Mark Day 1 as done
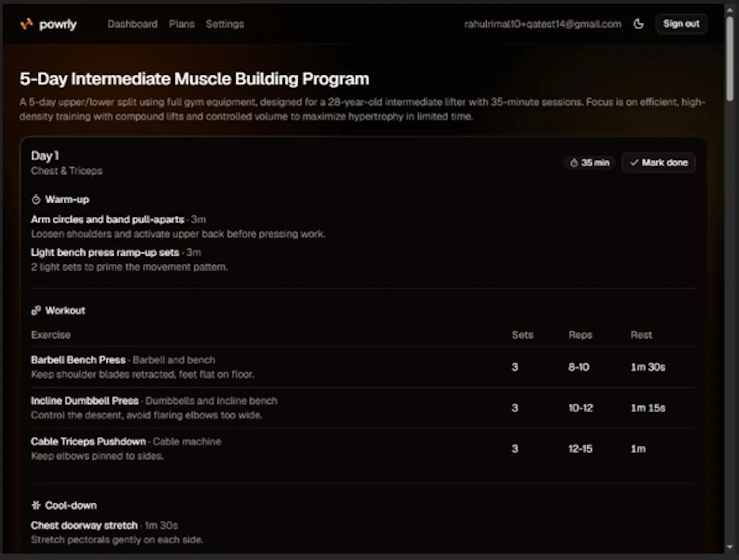 click(659, 163)
